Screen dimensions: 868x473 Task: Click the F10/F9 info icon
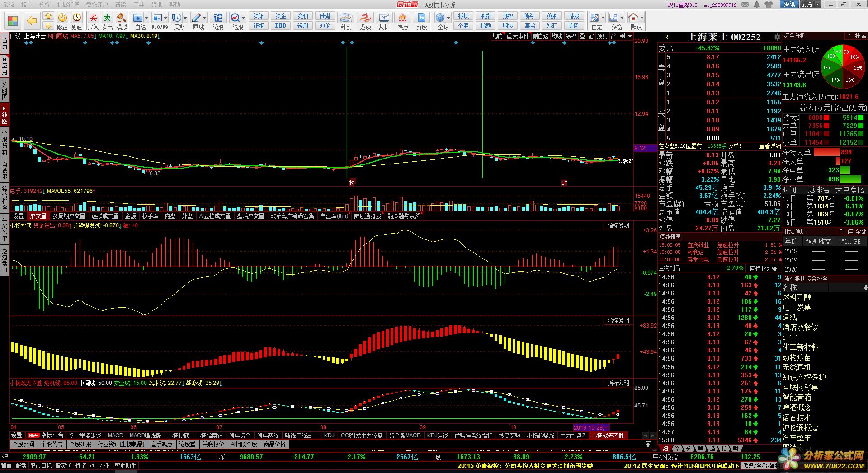(157, 18)
